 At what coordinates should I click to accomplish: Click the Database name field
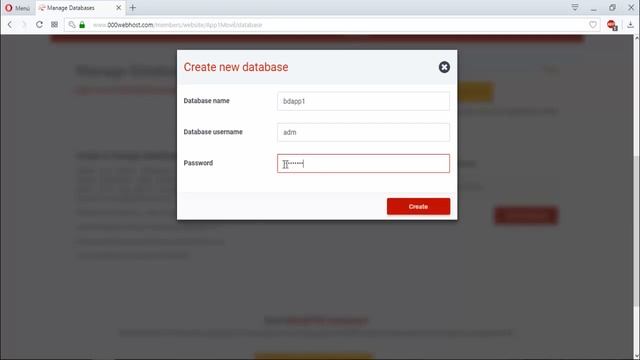[x=363, y=101]
